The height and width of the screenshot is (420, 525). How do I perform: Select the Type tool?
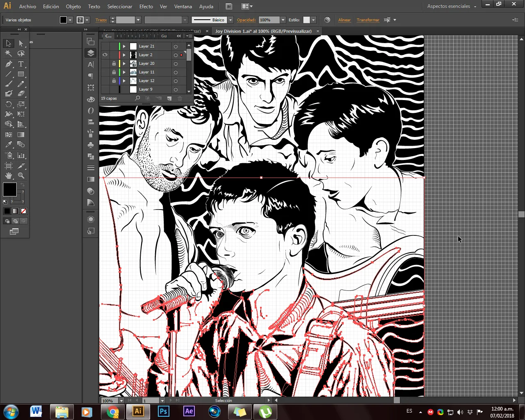[21, 64]
